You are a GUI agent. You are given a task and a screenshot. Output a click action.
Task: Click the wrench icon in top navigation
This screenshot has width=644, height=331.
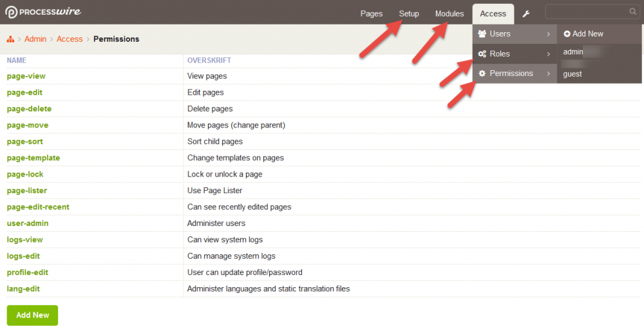pos(526,14)
